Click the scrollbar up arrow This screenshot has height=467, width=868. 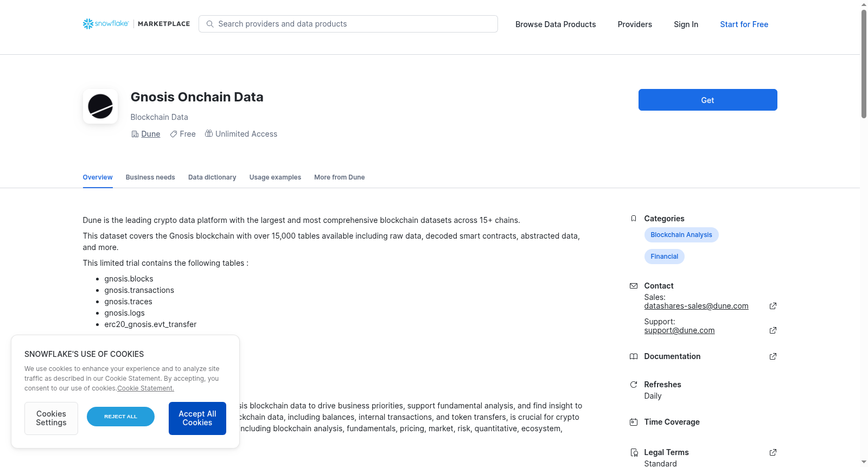864,4
